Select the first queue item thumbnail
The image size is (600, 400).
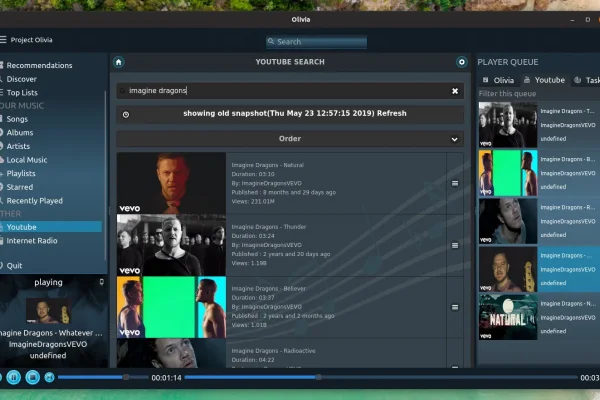click(x=508, y=125)
